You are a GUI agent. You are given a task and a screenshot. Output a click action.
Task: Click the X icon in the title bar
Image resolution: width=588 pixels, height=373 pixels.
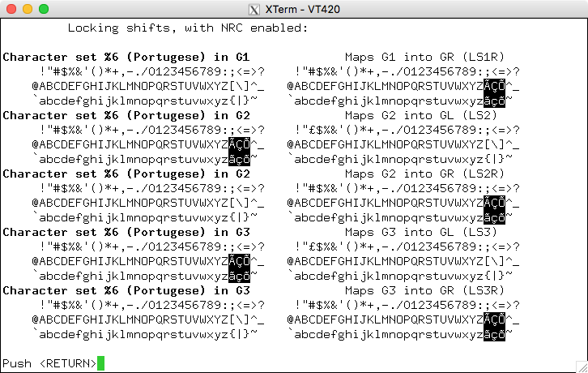pos(253,9)
